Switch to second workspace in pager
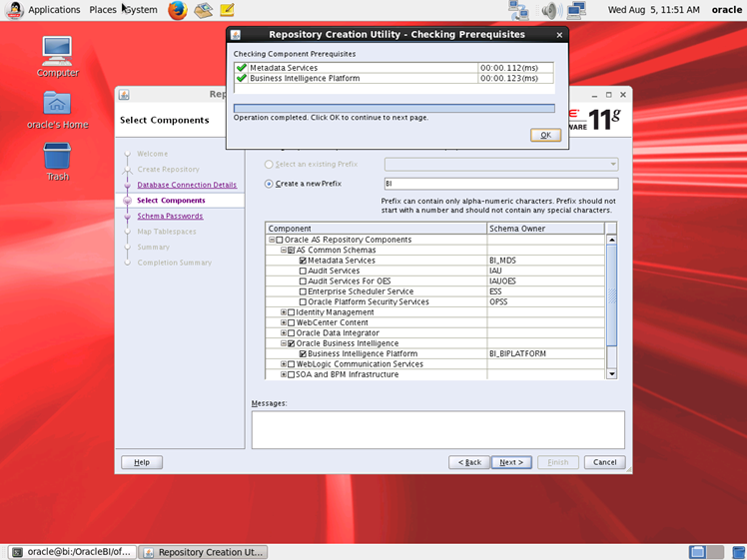 tap(715, 552)
